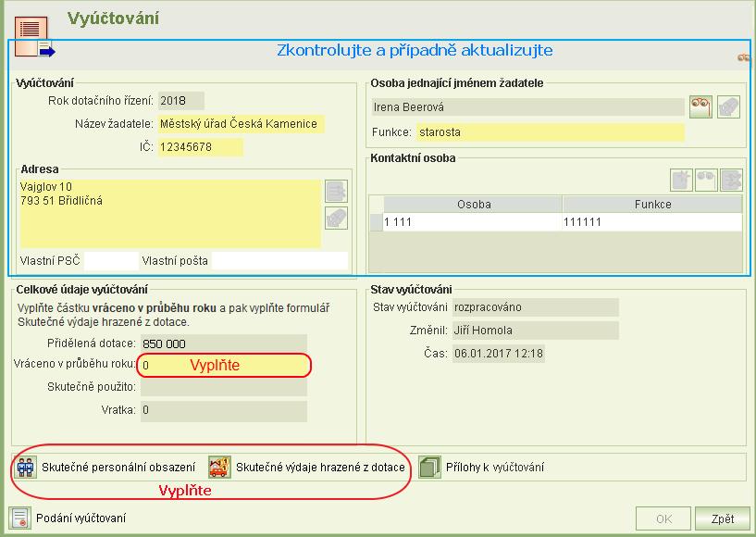This screenshot has height=537, width=756.
Task: Open the Přílohy k vyúčtování link
Action: coord(495,467)
